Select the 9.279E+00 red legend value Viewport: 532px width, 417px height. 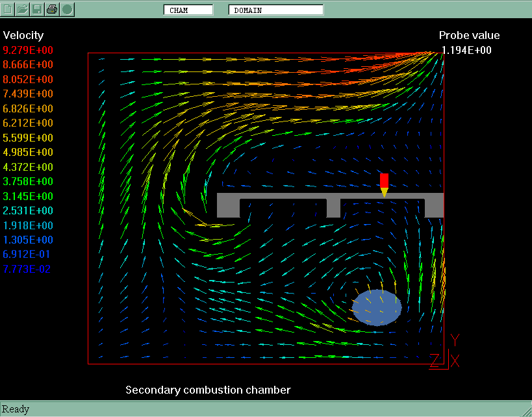pyautogui.click(x=28, y=50)
